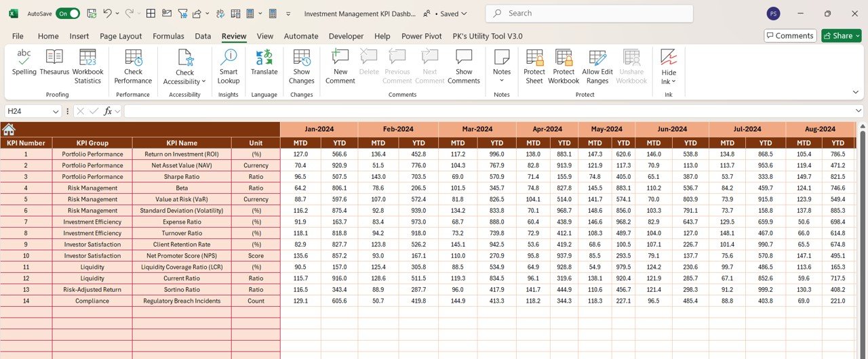
Task: Expand the formula bar chevron
Action: pyautogui.click(x=859, y=110)
